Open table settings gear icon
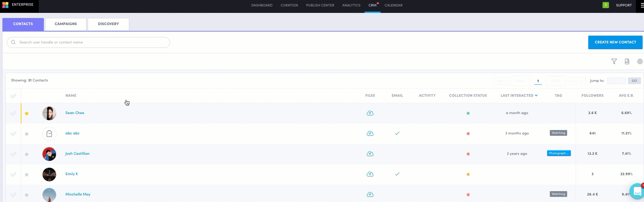Screen dimensions: 644x202 tap(640, 61)
